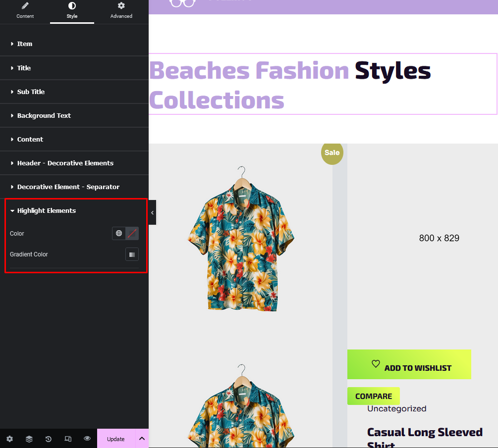
Task: Click the half-circle Style icon
Action: [x=72, y=6]
